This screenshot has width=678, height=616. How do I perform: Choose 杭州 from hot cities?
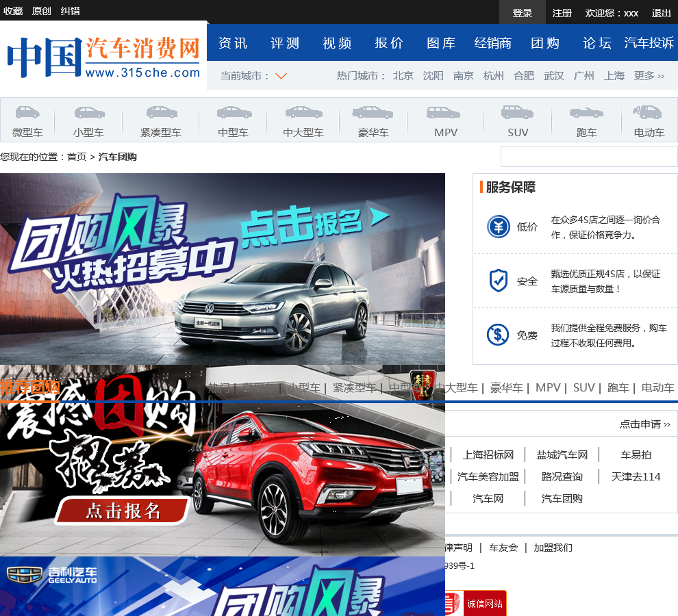[x=493, y=76]
